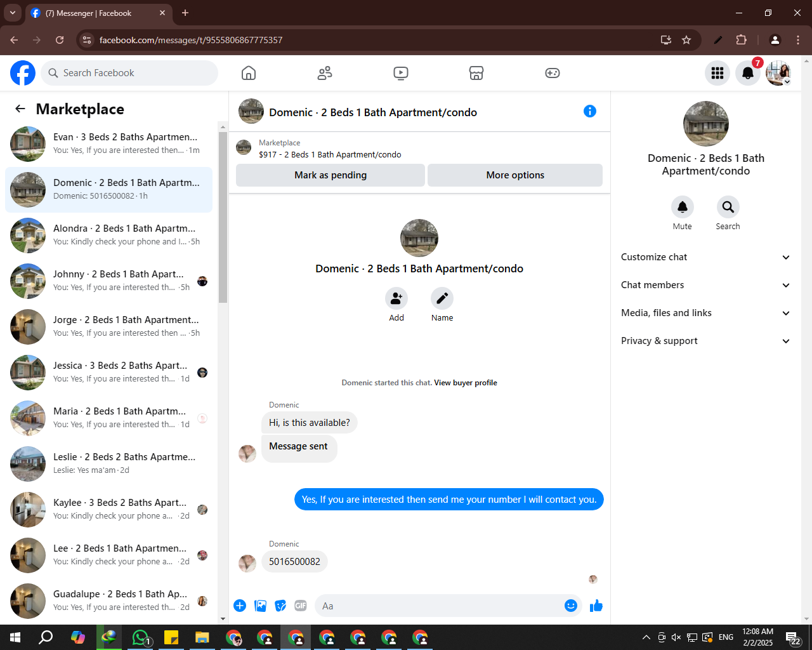This screenshot has width=812, height=650.
Task: Click the listing thumbnail in right panel
Action: 706,124
